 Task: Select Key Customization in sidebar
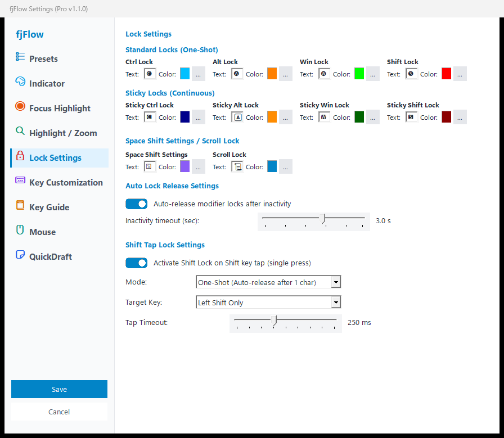(x=60, y=183)
